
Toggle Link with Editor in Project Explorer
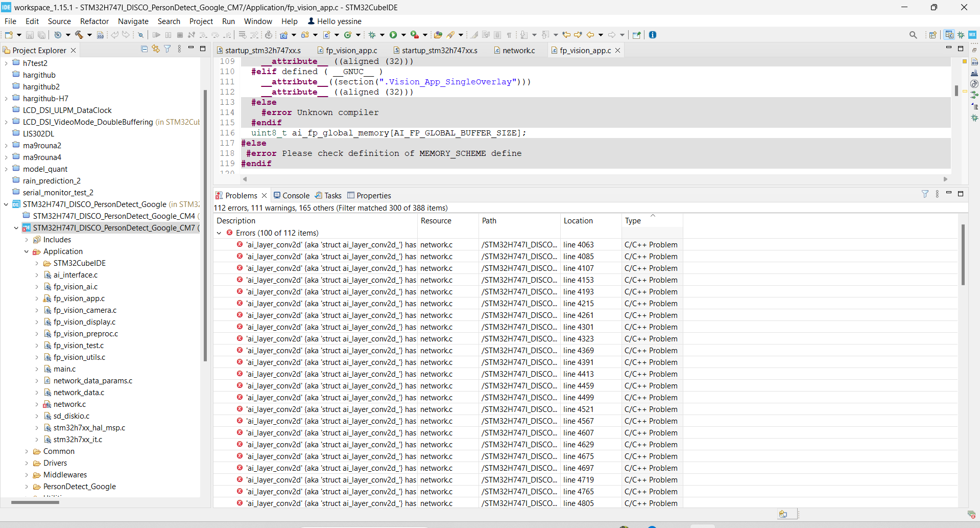[x=156, y=49]
